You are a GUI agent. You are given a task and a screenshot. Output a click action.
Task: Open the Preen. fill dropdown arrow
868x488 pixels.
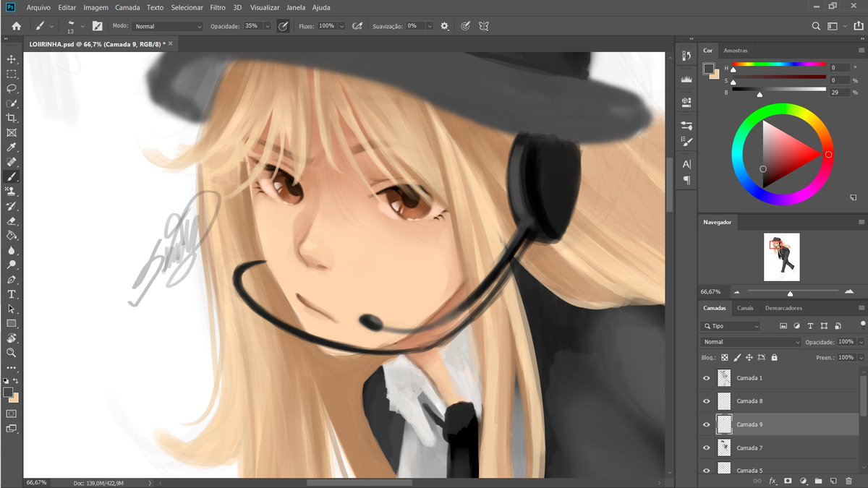click(x=861, y=357)
